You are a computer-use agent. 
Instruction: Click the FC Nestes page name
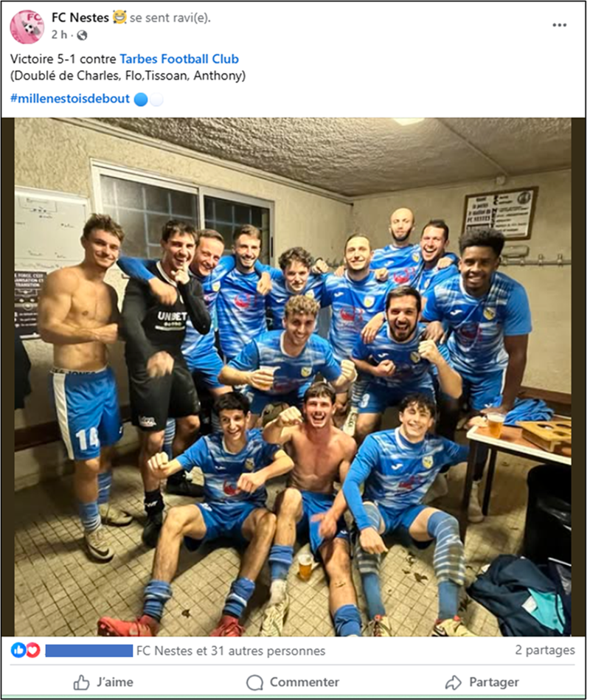[80, 18]
